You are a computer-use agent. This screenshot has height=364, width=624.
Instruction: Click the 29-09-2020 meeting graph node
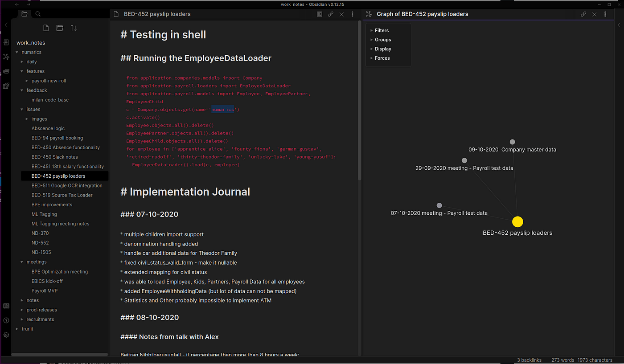(464, 160)
